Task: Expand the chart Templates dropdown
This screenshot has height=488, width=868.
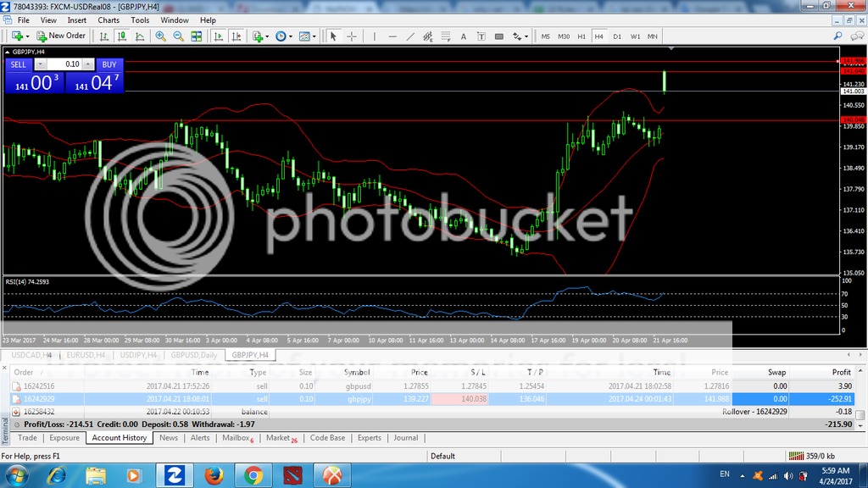Action: [x=307, y=36]
